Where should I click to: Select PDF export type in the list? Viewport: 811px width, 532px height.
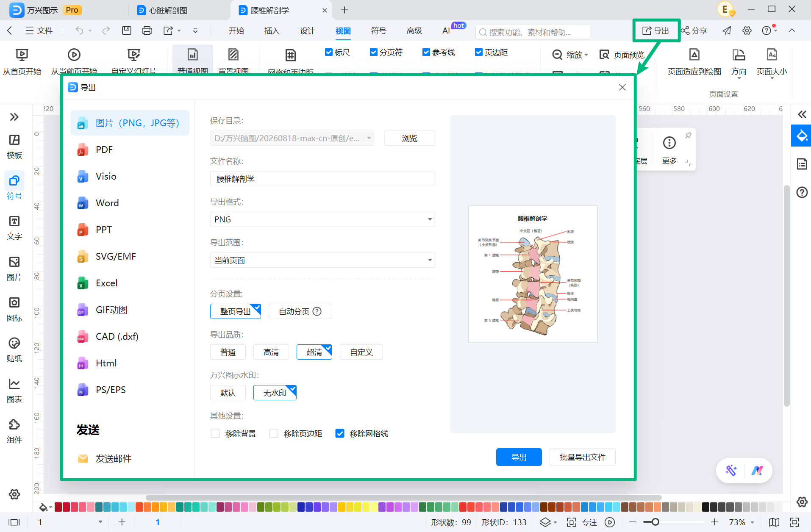tap(130, 150)
